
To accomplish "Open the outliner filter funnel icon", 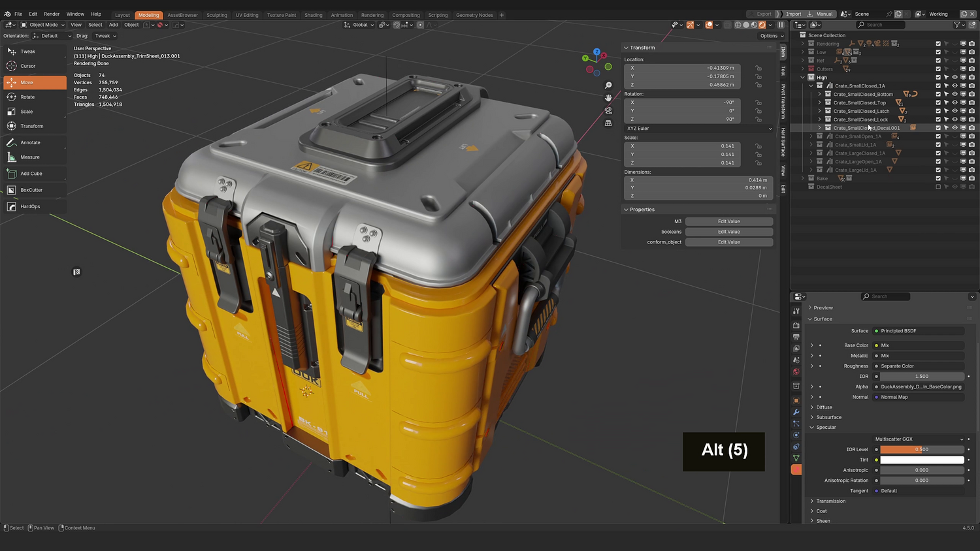I will coord(957,25).
